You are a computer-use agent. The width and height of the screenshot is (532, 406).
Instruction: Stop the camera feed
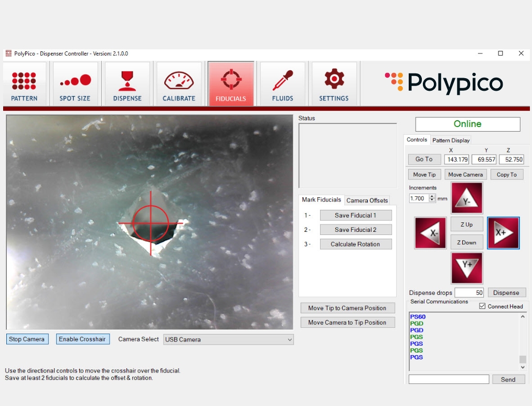27,339
